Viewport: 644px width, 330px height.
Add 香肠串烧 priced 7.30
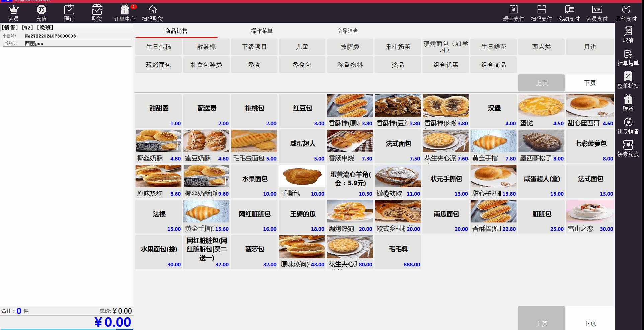coord(350,146)
